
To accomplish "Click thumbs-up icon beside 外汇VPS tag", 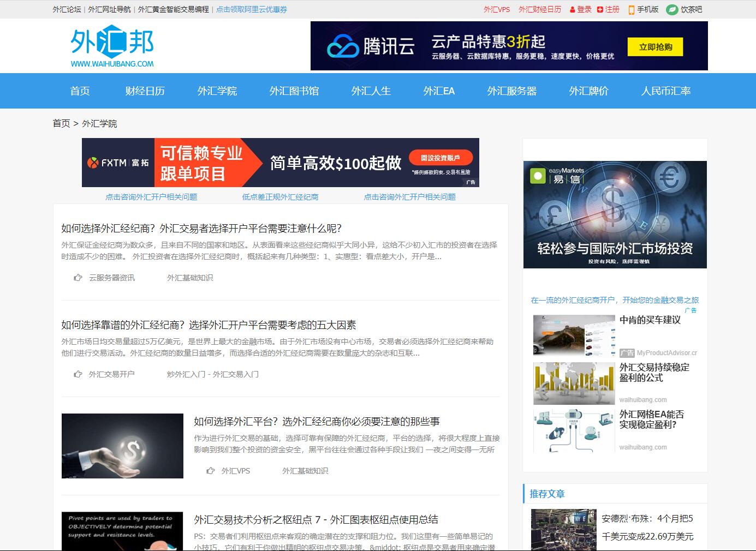I will pyautogui.click(x=211, y=471).
